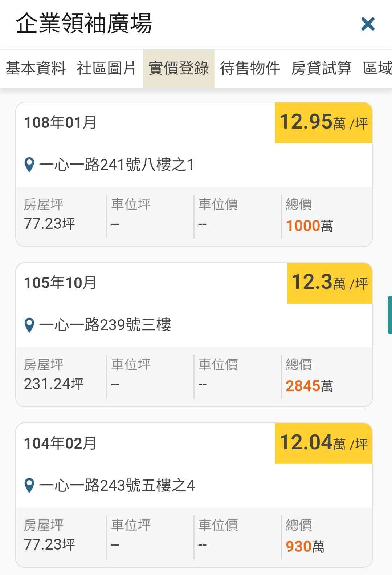The width and height of the screenshot is (392, 575).
Task: Select the 2845萬 total price
Action: 309,386
